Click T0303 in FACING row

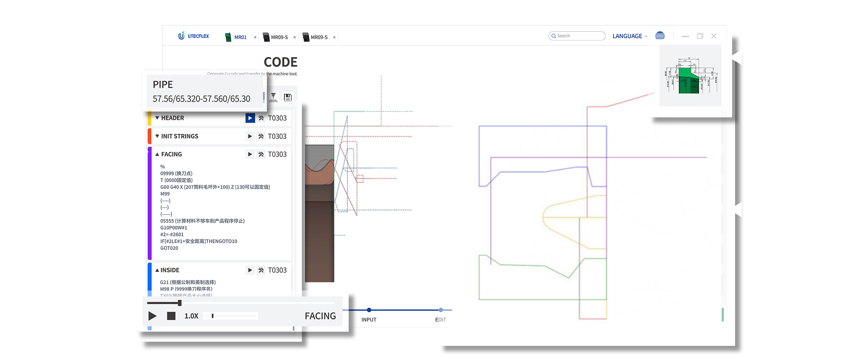[x=277, y=154]
